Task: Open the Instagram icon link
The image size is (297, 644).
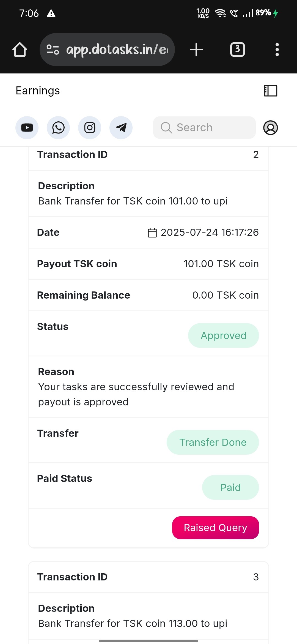Action: pyautogui.click(x=90, y=128)
